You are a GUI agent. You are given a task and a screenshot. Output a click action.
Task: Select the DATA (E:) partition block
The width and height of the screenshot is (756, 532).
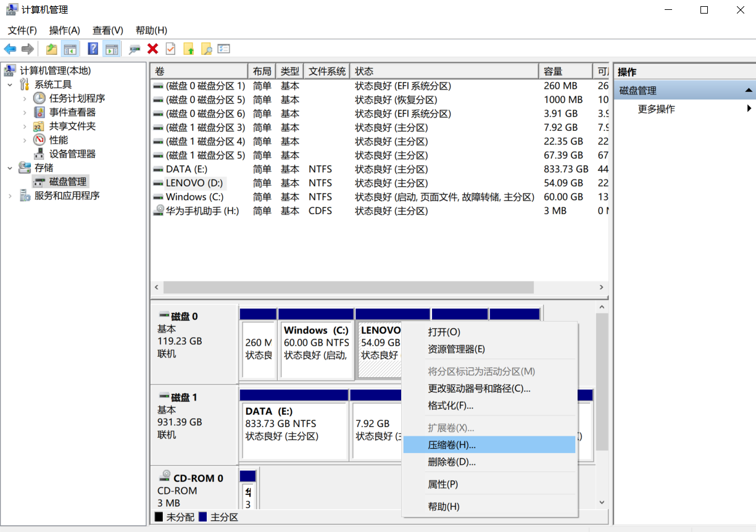(x=294, y=431)
